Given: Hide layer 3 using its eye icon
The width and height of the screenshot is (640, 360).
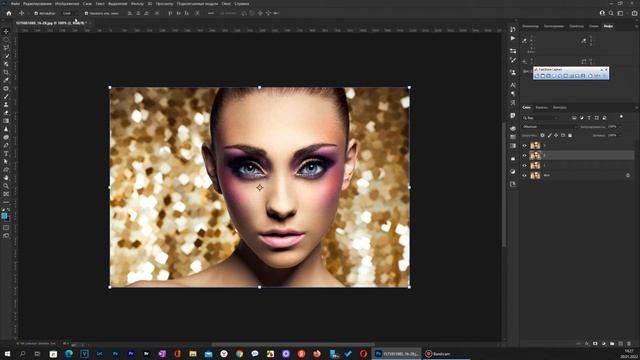Looking at the screenshot, I should pos(524,145).
